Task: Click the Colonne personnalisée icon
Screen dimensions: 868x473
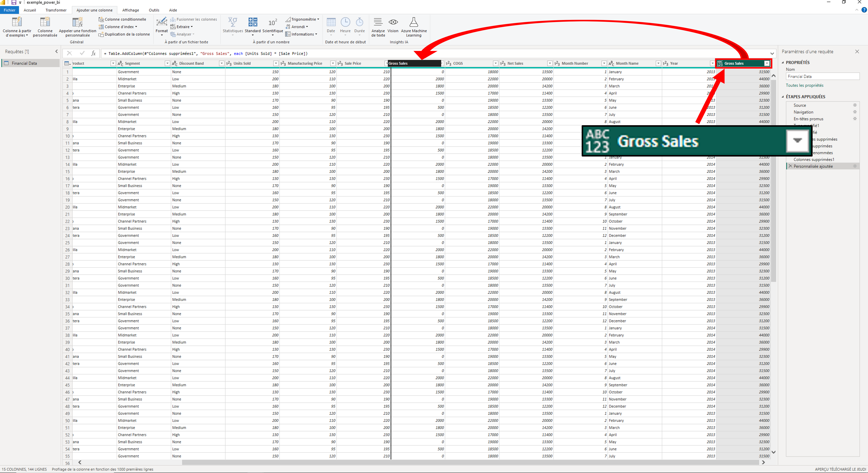Action: click(x=45, y=22)
